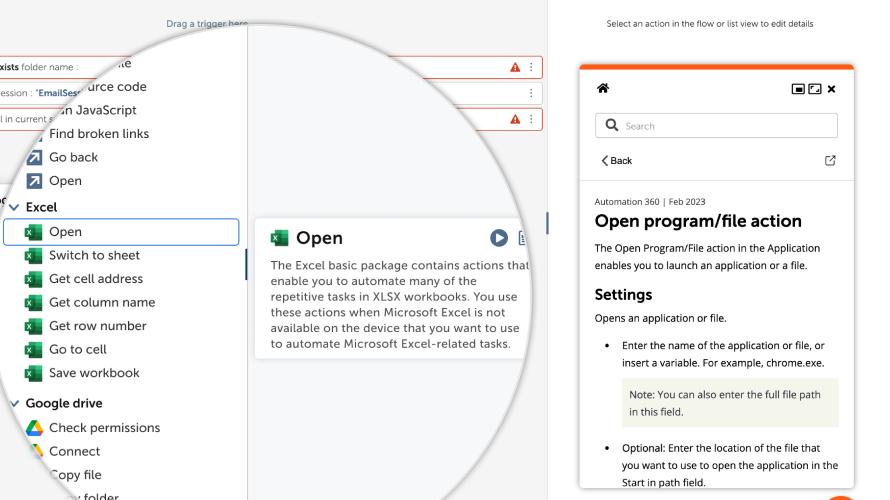Click Excel icon beside Get column name
The height and width of the screenshot is (500, 890).
33,302
